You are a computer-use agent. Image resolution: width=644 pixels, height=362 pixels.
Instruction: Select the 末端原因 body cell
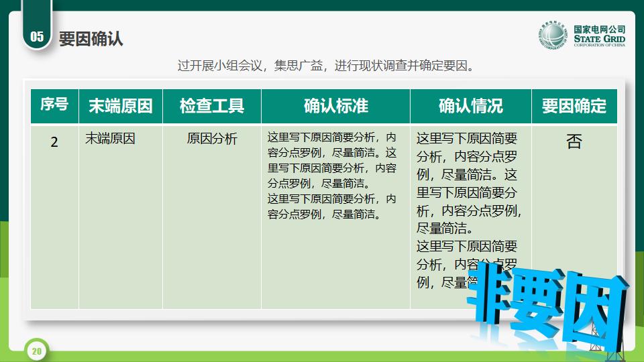point(121,217)
